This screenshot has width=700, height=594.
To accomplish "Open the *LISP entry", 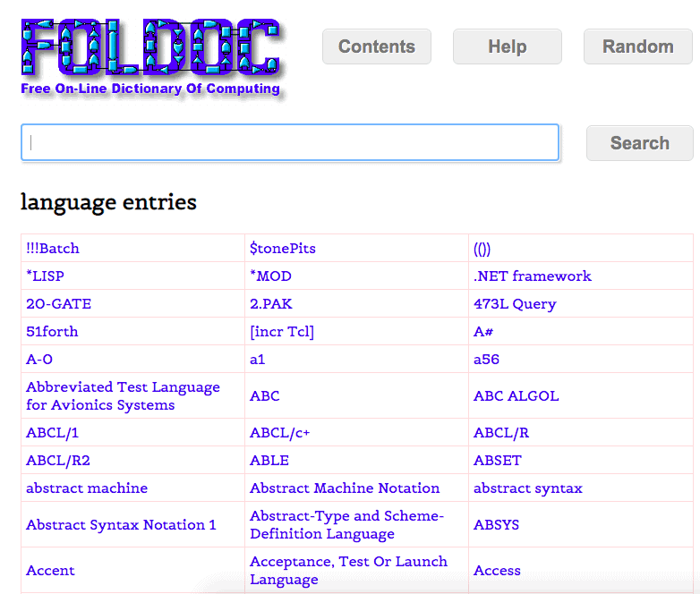I will point(45,276).
